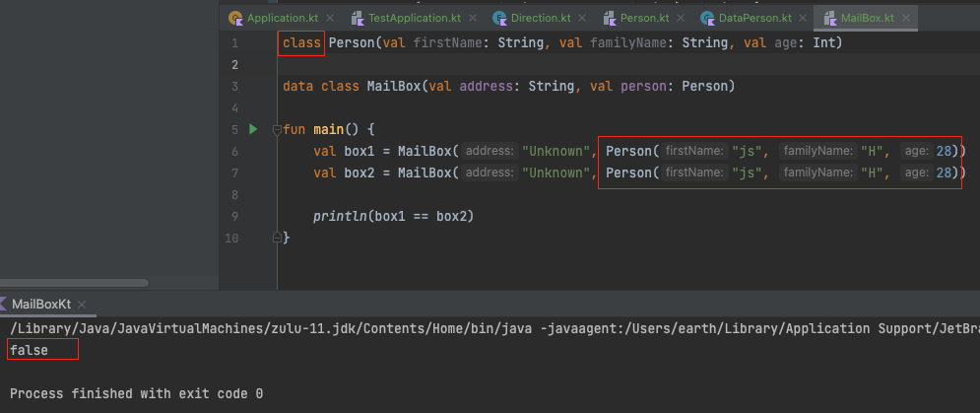Click 'box1' variable on line 6

tap(359, 152)
